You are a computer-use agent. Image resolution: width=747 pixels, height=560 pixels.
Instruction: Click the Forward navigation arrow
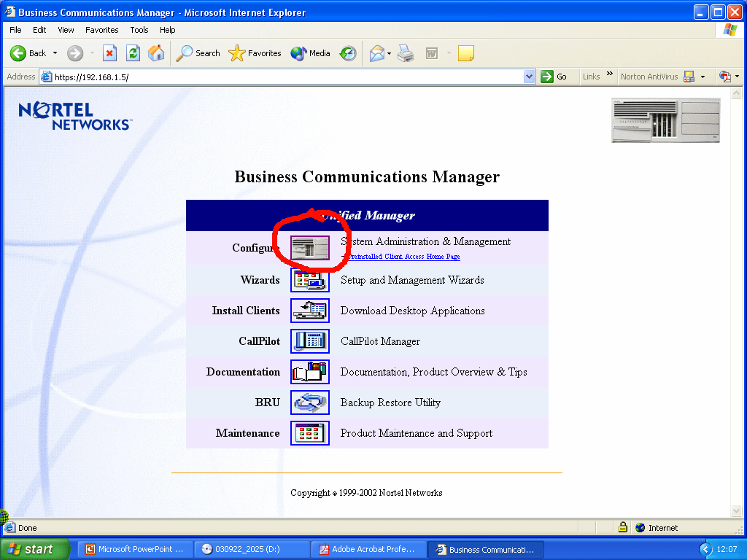click(x=75, y=53)
